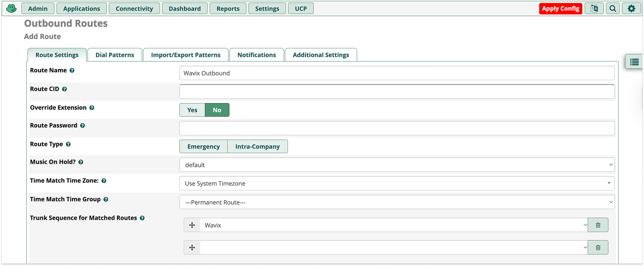Click the drag handle beside Wavix trunk
The image size is (644, 266).
[x=192, y=225]
